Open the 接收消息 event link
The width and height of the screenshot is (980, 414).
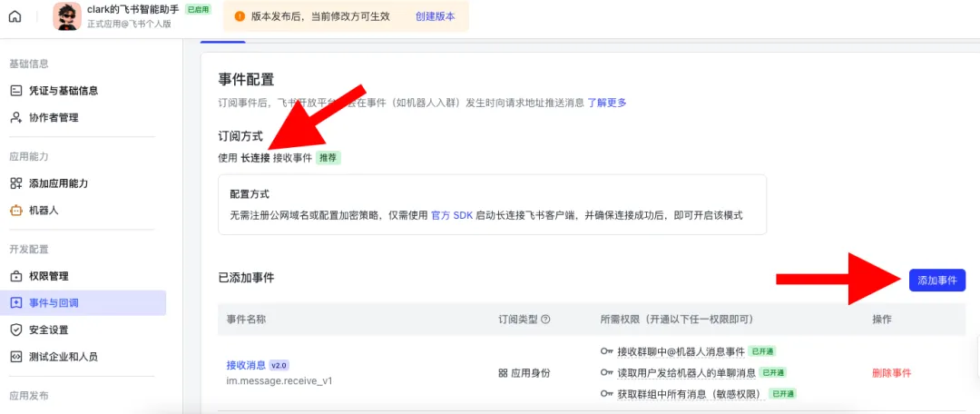coord(246,365)
